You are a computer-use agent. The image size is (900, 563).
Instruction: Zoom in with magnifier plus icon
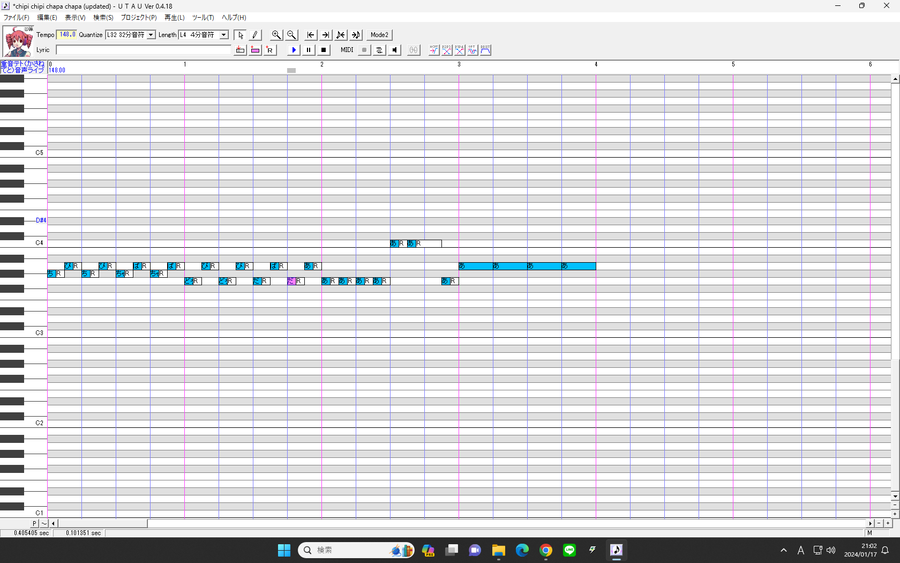pyautogui.click(x=276, y=35)
